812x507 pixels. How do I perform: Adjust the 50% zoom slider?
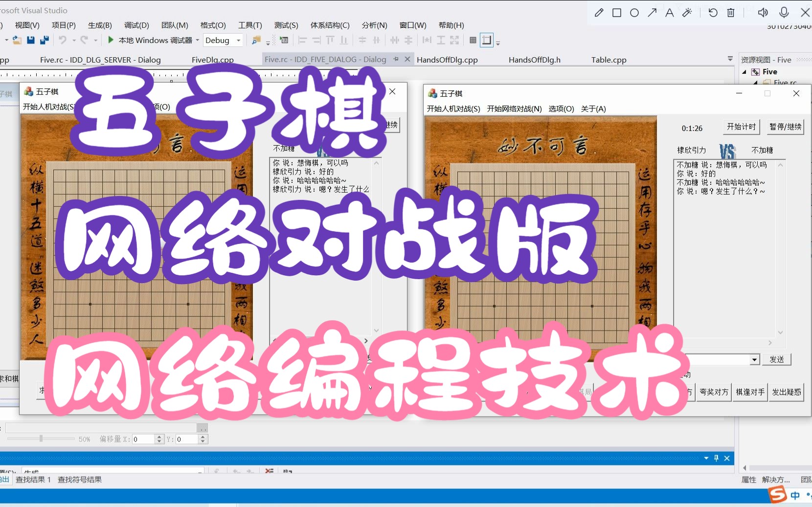(x=41, y=439)
